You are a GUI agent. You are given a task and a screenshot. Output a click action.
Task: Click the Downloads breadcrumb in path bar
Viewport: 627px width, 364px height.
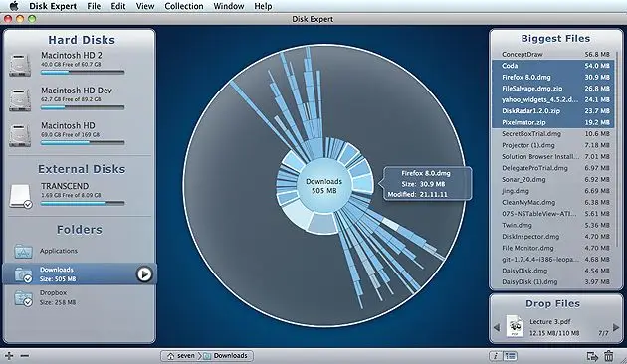click(x=225, y=356)
